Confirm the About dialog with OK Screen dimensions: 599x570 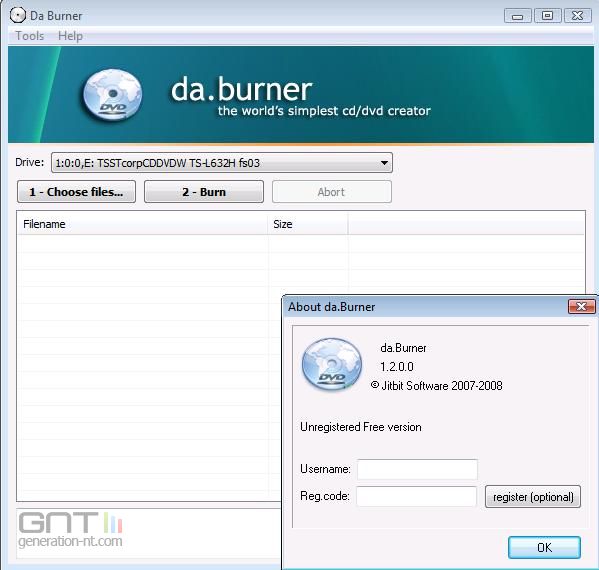coord(544,547)
